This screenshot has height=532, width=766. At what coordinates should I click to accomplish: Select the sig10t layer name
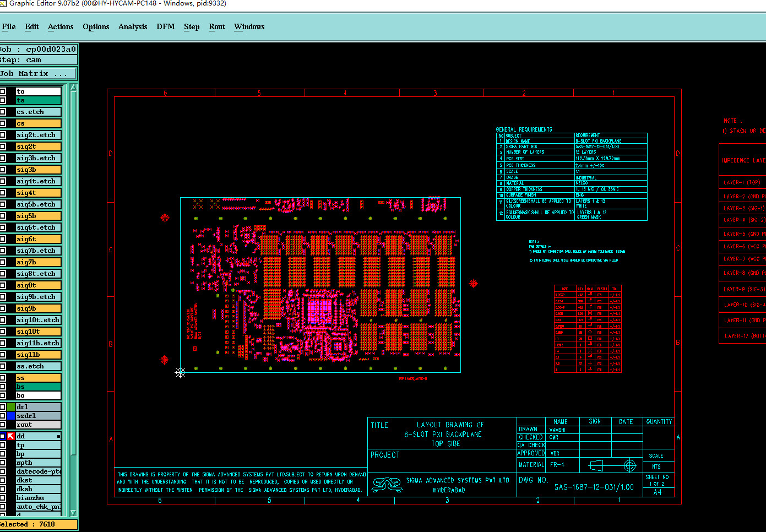(x=39, y=332)
